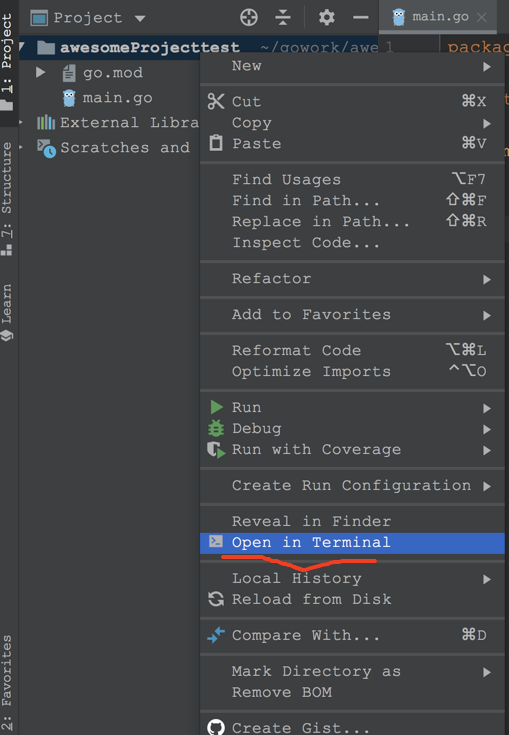509x735 pixels.
Task: Expand the go.mod tree node
Action: pos(40,72)
